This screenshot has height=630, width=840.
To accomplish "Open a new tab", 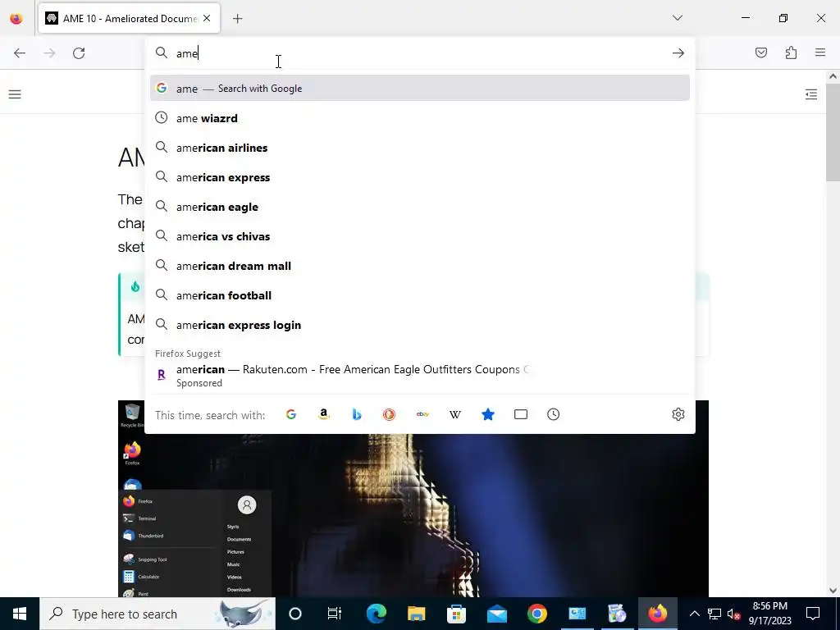I will 238,19.
